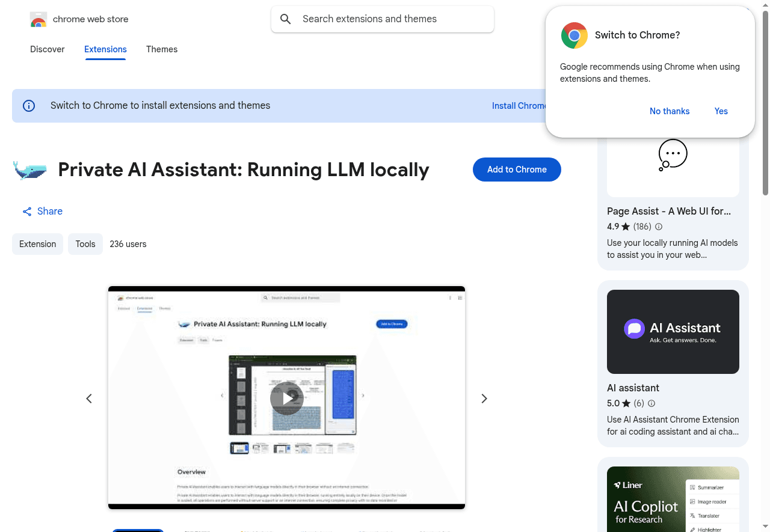The width and height of the screenshot is (770, 532).
Task: Switch to the Themes tab
Action: pyautogui.click(x=162, y=49)
